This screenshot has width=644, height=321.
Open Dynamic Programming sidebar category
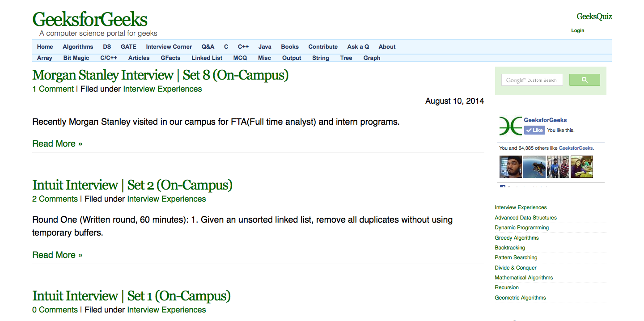pyautogui.click(x=521, y=228)
